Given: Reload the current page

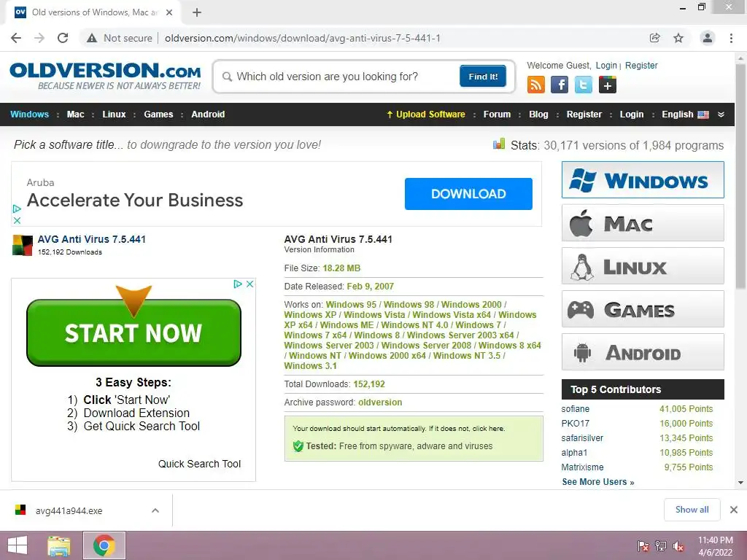Looking at the screenshot, I should [x=63, y=38].
